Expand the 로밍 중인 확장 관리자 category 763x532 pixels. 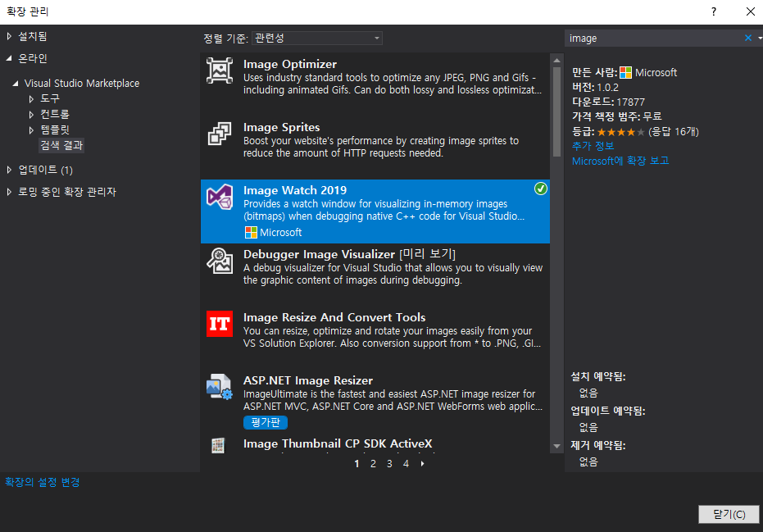tap(9, 192)
